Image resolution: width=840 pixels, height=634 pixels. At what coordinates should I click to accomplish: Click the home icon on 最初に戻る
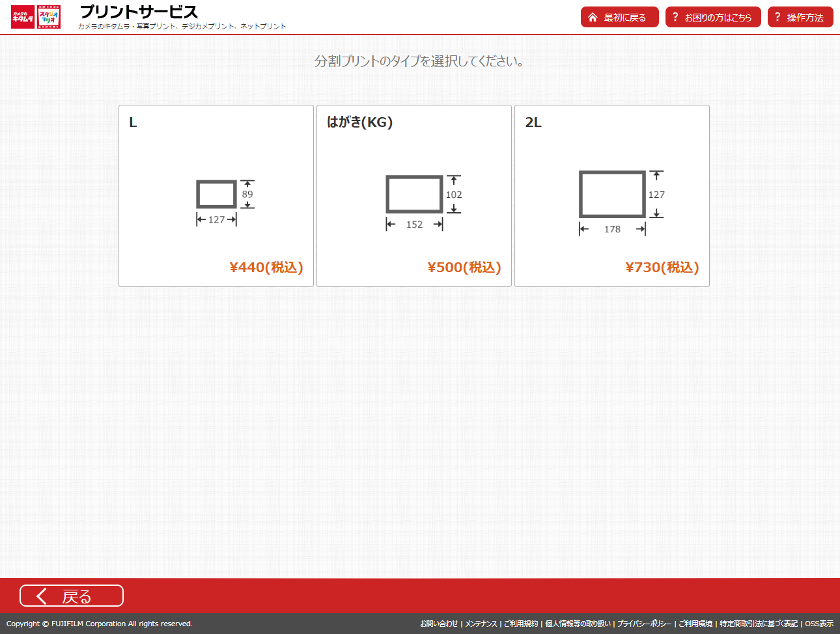[593, 18]
